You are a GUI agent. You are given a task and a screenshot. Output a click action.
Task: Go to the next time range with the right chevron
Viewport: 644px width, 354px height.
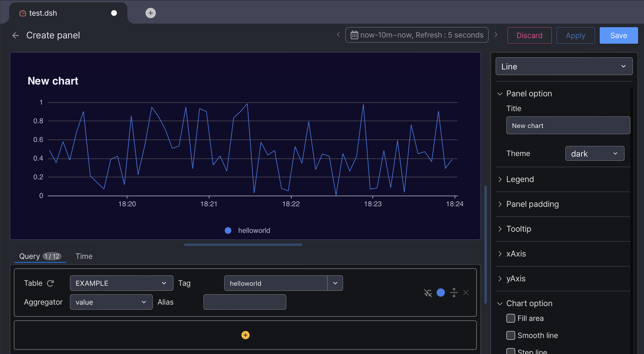(496, 35)
